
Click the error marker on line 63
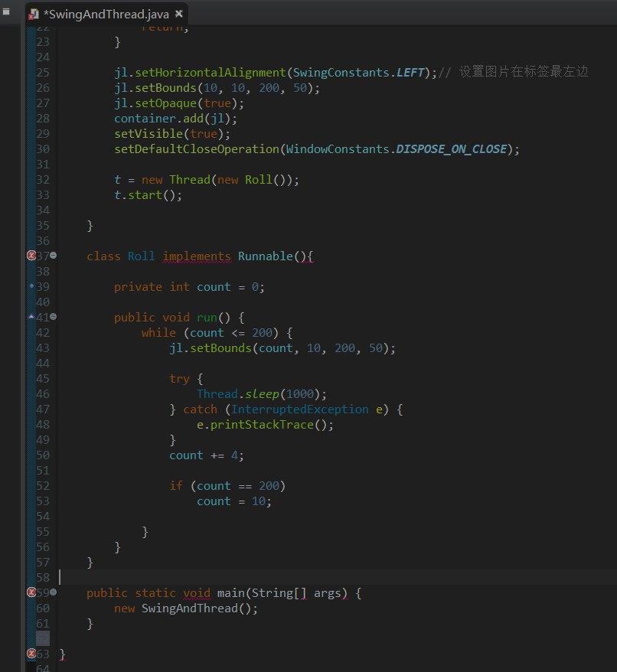pyautogui.click(x=31, y=654)
